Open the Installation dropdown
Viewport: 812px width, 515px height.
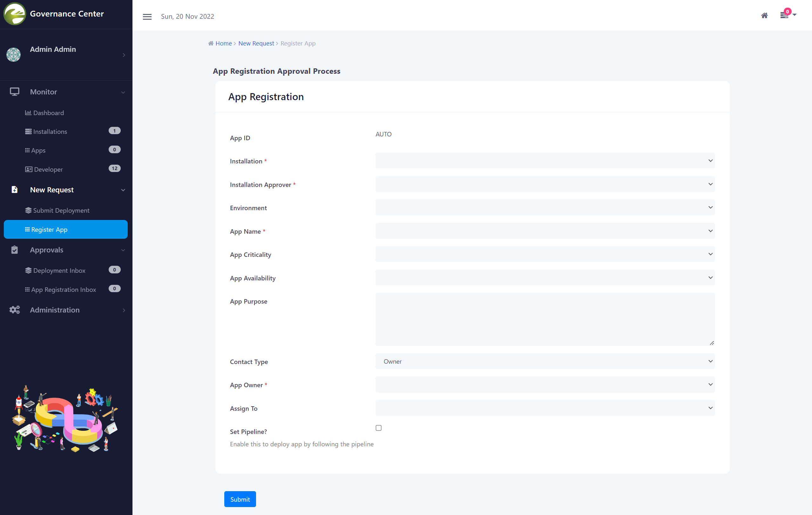point(545,161)
